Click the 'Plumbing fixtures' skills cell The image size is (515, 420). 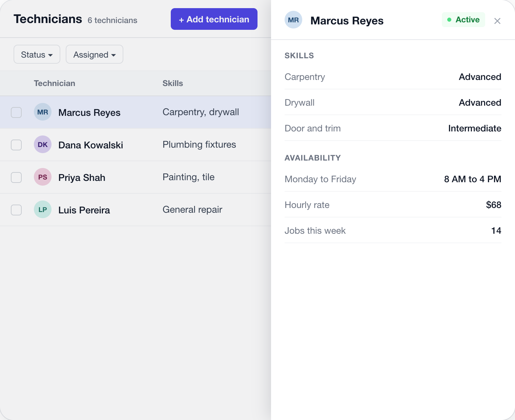199,145
